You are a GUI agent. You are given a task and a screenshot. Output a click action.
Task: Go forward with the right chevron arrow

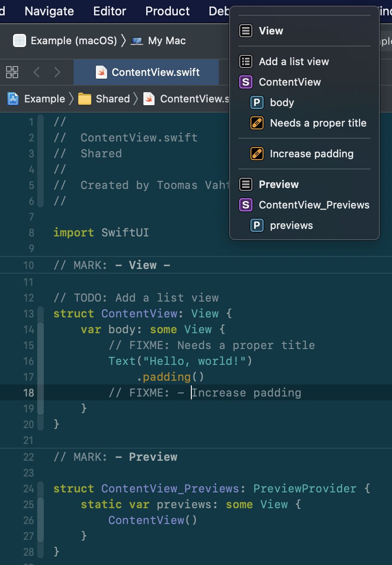[57, 72]
